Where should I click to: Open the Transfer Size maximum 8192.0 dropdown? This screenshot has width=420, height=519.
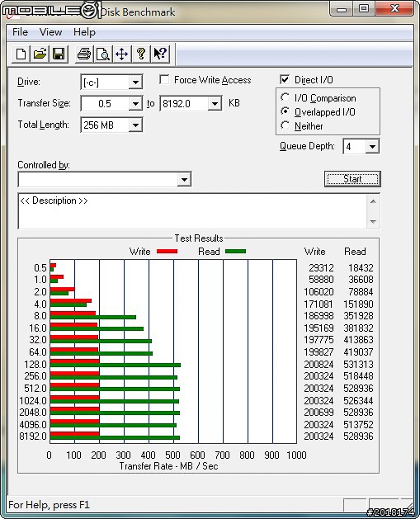(215, 104)
